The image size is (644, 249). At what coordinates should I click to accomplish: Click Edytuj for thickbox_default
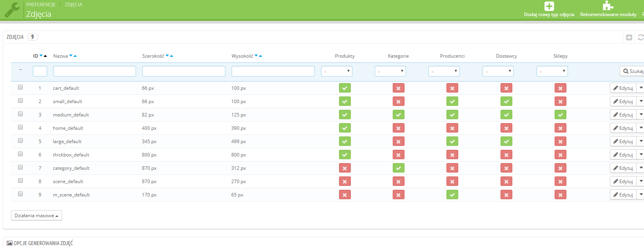[x=623, y=155]
